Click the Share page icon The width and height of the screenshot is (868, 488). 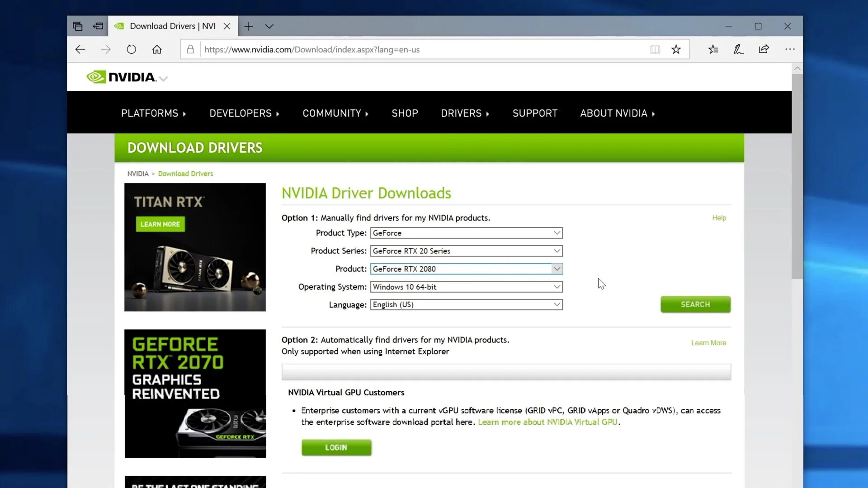click(x=764, y=49)
